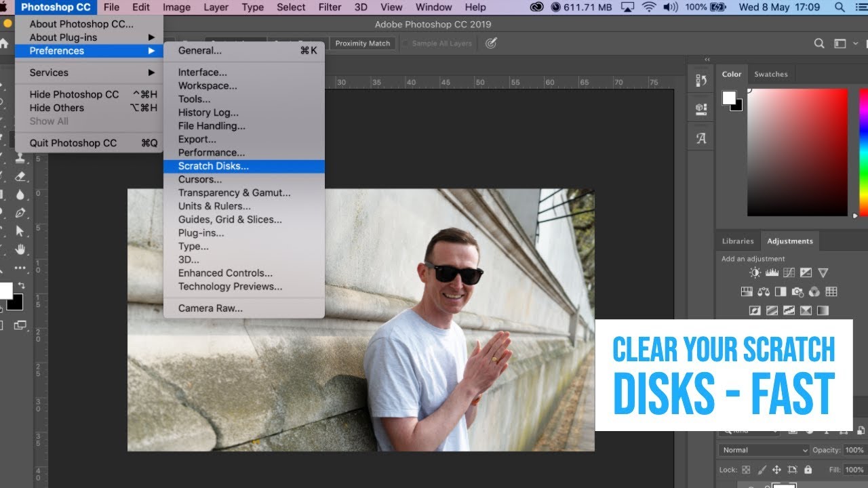The height and width of the screenshot is (488, 868).
Task: Open the Filter menu
Action: 330,7
